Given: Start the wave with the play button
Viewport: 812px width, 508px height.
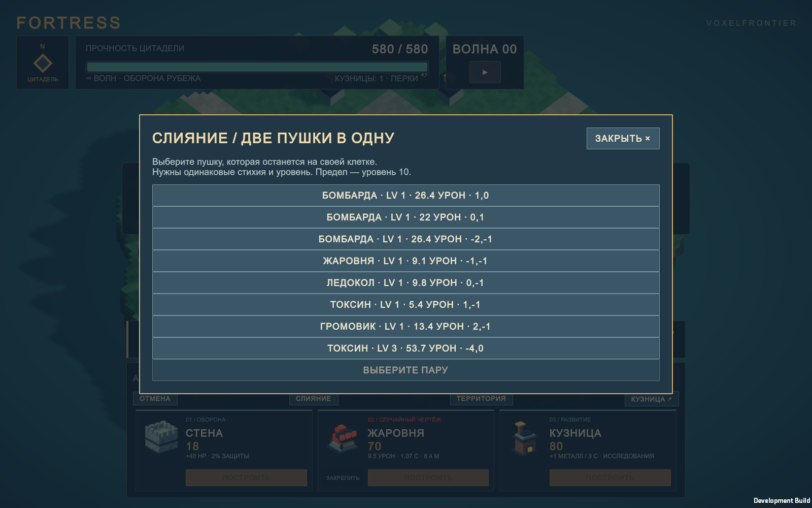Looking at the screenshot, I should click(485, 72).
